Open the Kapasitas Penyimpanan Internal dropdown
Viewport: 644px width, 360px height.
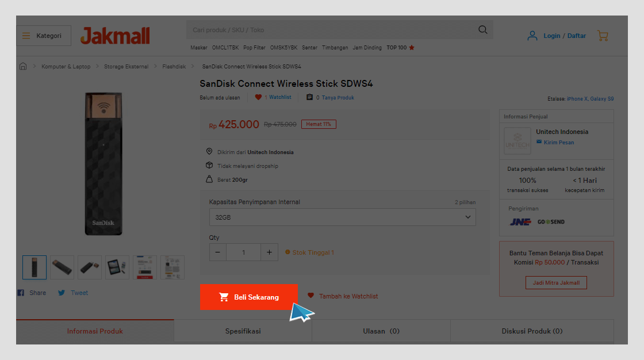tap(343, 217)
